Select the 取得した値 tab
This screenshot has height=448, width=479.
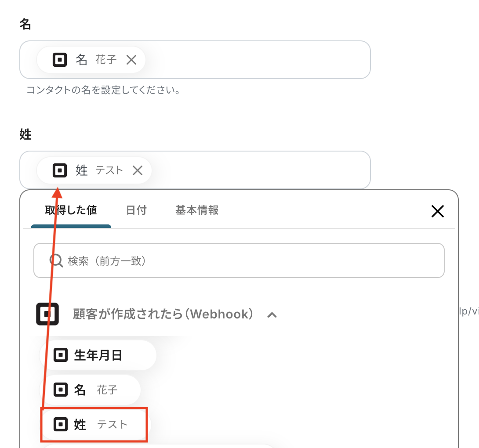click(x=71, y=210)
